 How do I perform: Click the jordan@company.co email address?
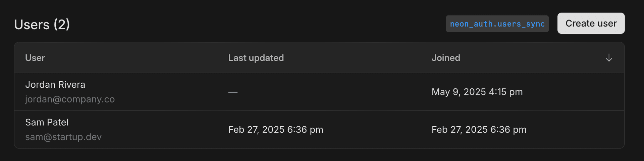coord(70,99)
